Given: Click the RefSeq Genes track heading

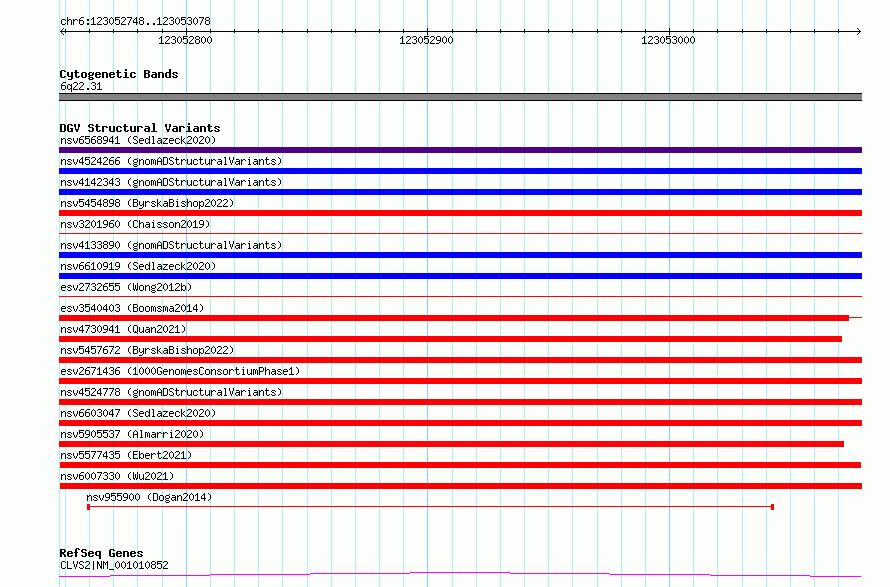Looking at the screenshot, I should tap(101, 553).
